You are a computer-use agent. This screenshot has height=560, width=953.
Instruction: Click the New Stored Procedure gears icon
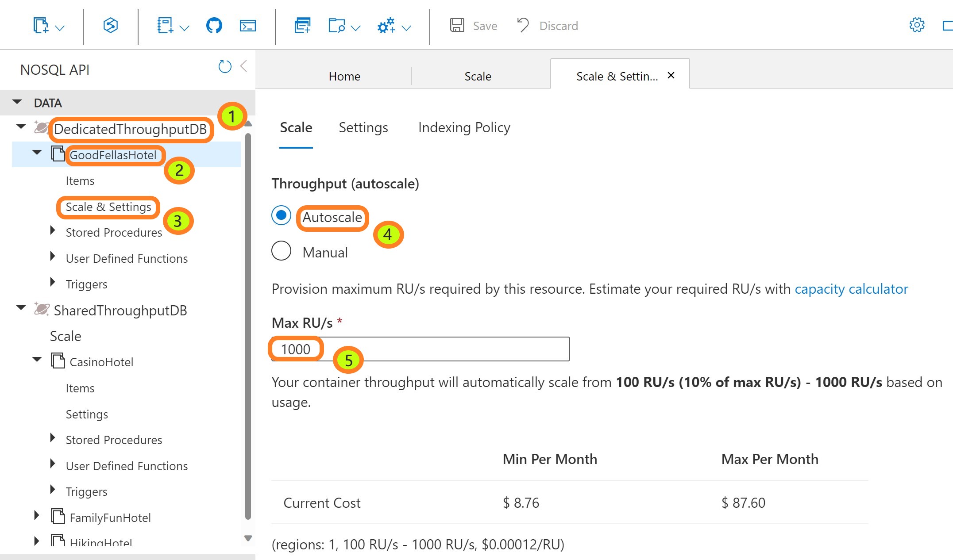click(386, 26)
